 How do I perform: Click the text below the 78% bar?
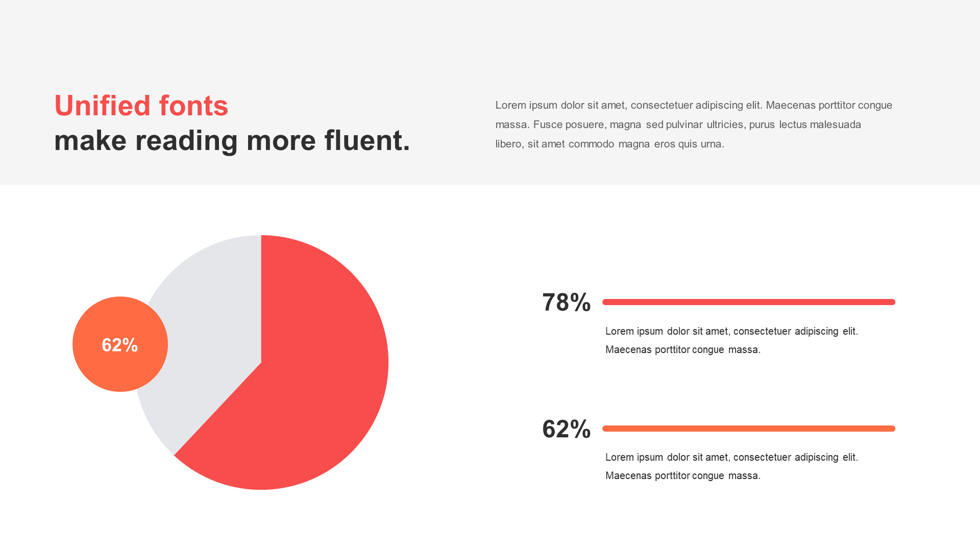coord(731,340)
